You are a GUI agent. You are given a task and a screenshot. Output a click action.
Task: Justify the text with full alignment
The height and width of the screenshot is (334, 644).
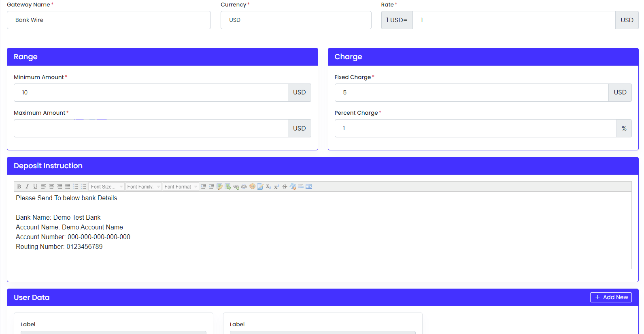(68, 186)
